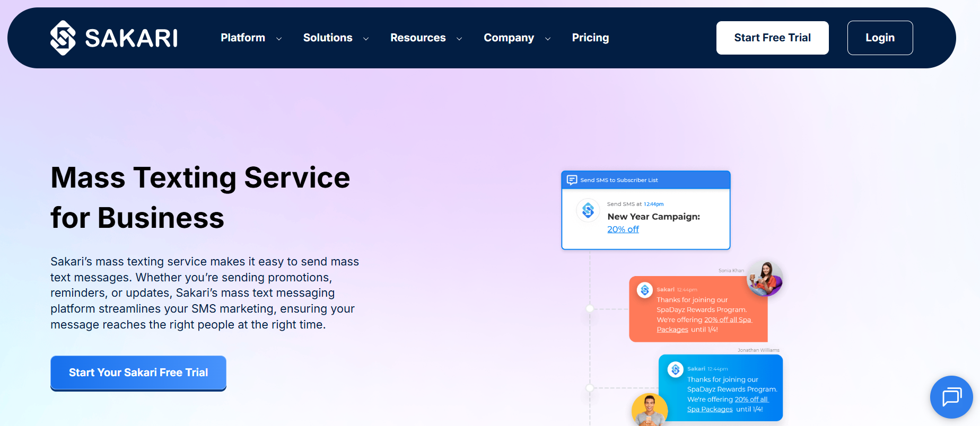
Task: Open the Pricing menu item
Action: pos(590,38)
